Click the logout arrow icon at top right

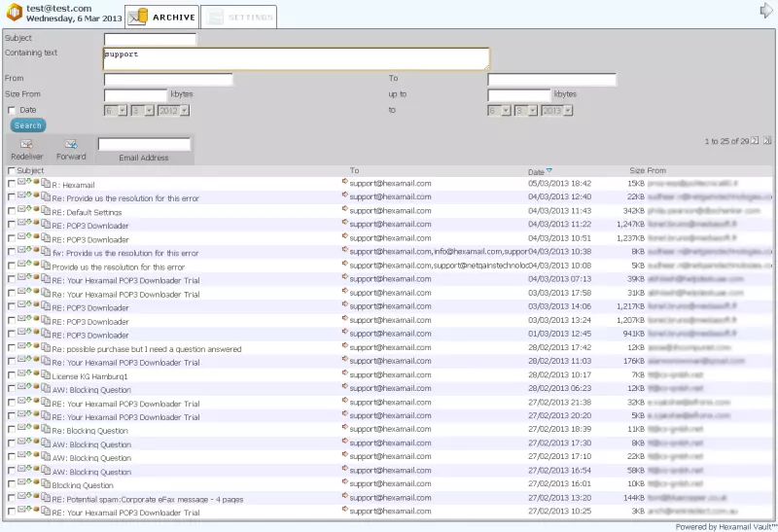click(x=766, y=11)
